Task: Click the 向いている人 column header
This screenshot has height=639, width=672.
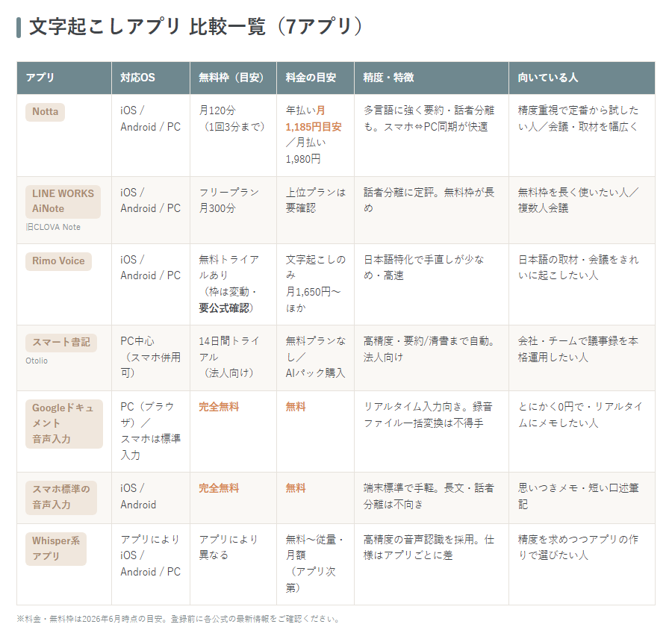Action: [582, 78]
